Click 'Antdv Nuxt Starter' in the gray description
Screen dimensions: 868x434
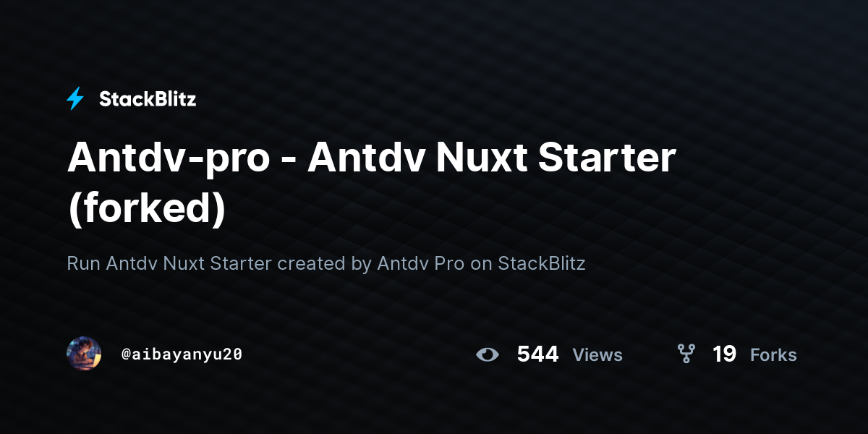(190, 264)
